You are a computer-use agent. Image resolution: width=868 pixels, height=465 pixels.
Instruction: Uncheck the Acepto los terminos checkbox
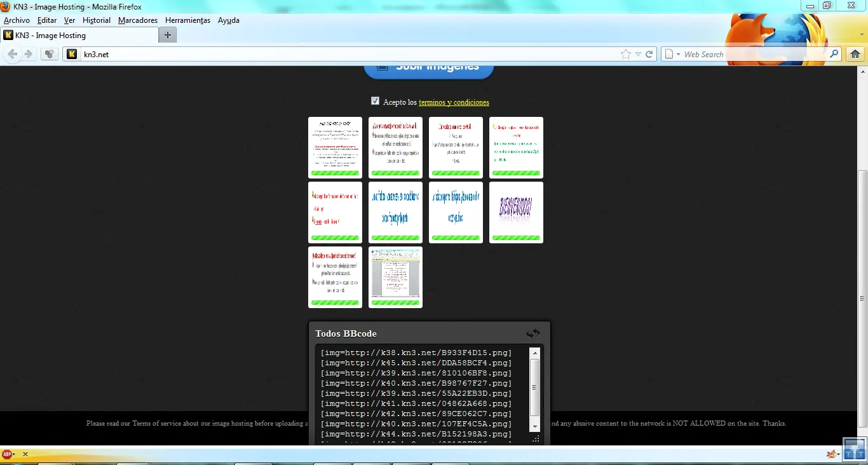click(375, 101)
